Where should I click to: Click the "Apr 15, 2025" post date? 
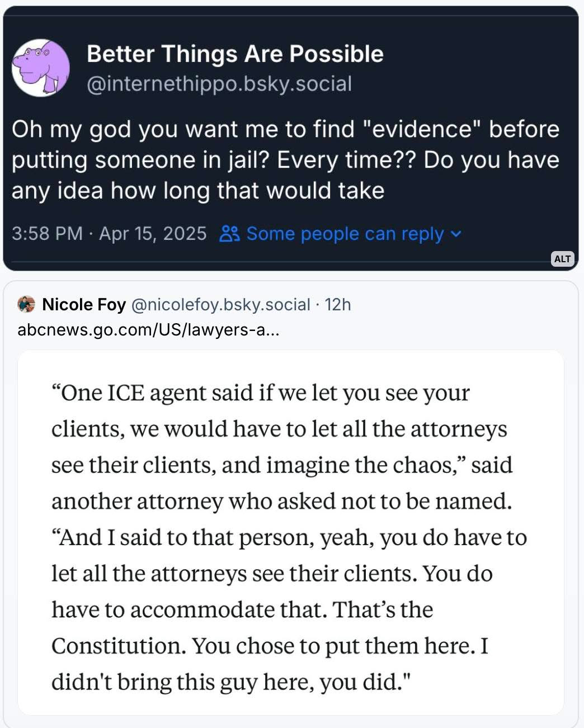pyautogui.click(x=153, y=234)
